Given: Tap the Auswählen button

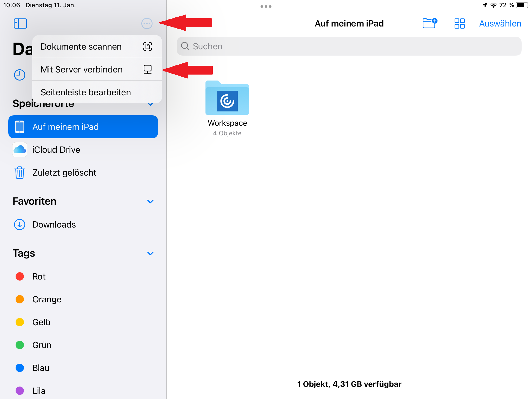Looking at the screenshot, I should point(500,23).
